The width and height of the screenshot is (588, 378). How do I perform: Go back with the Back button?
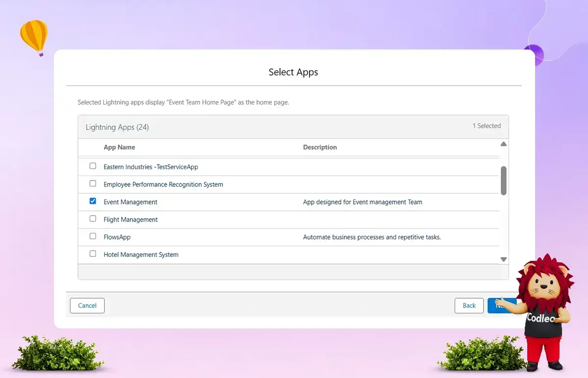pos(469,305)
